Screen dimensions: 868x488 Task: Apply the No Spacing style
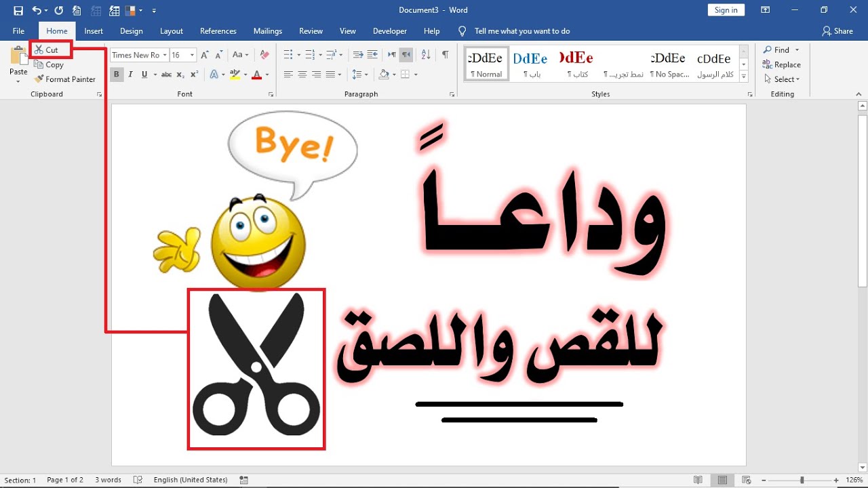[669, 64]
